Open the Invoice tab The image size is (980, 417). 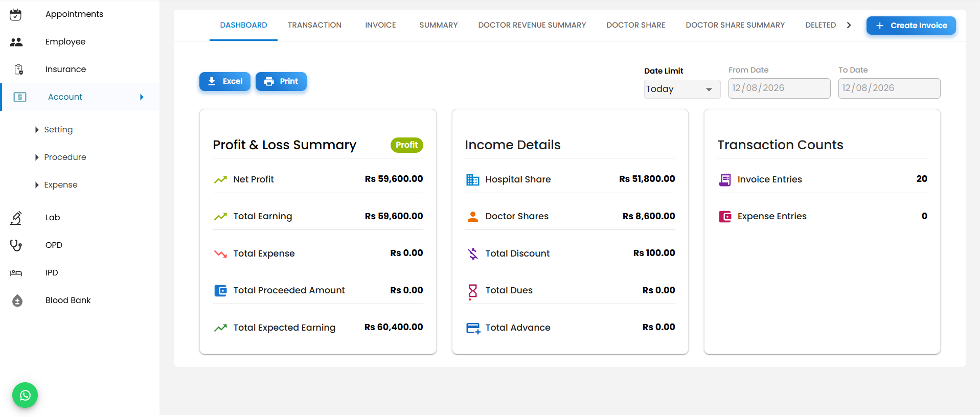click(x=380, y=25)
